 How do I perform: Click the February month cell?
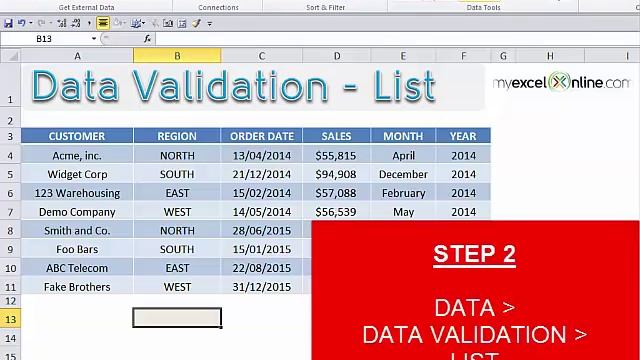tap(403, 193)
